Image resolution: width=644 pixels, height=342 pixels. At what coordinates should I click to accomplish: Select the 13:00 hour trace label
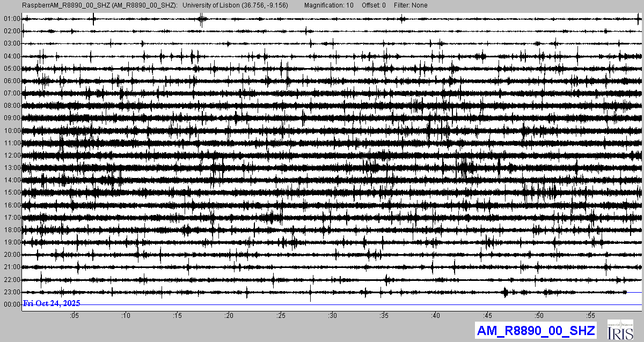tap(11, 168)
